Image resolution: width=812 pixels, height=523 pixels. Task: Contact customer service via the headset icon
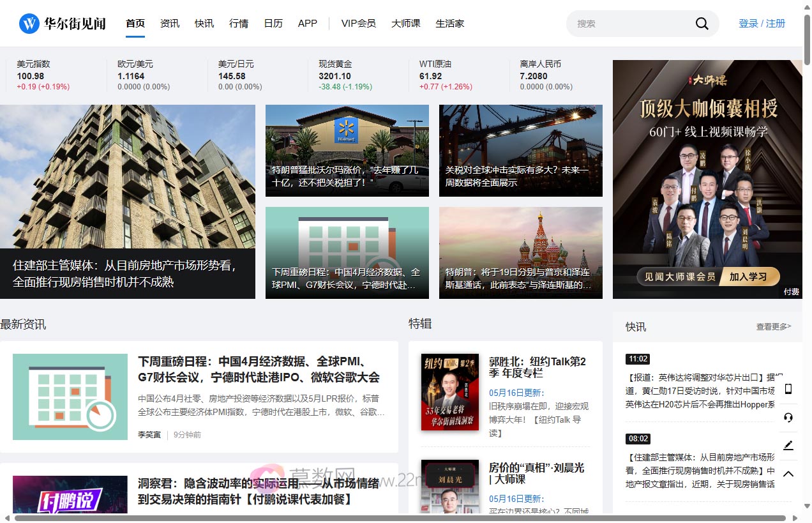pos(789,418)
